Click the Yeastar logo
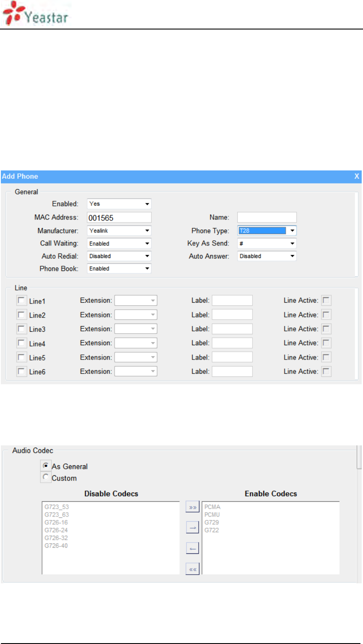This screenshot has width=363, height=644. click(35, 13)
